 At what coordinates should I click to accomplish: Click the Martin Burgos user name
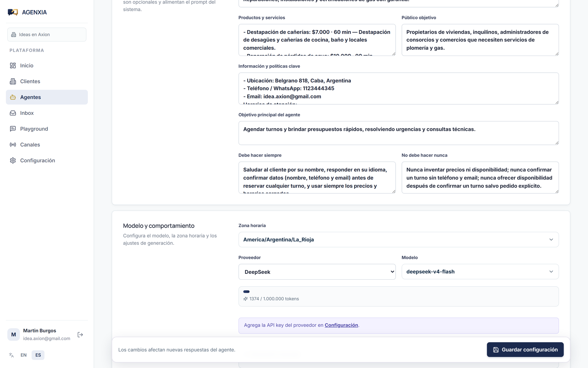(x=40, y=331)
